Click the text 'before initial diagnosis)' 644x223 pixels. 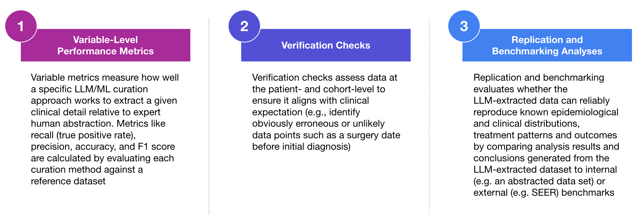(x=301, y=147)
